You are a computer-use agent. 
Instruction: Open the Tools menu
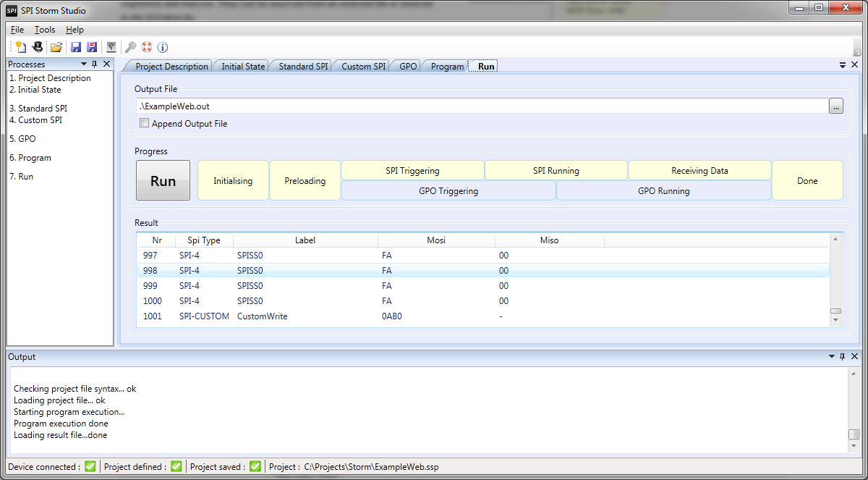point(45,30)
